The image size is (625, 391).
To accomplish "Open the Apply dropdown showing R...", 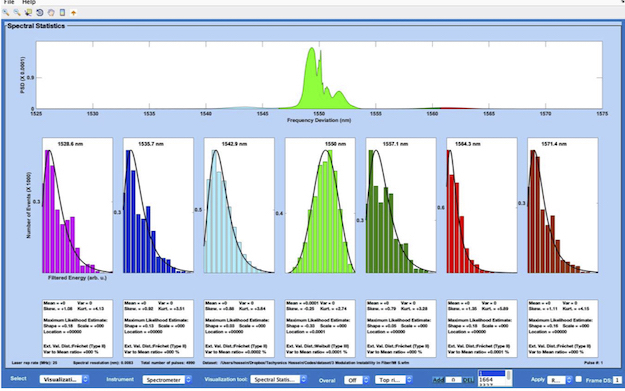I will click(x=560, y=380).
